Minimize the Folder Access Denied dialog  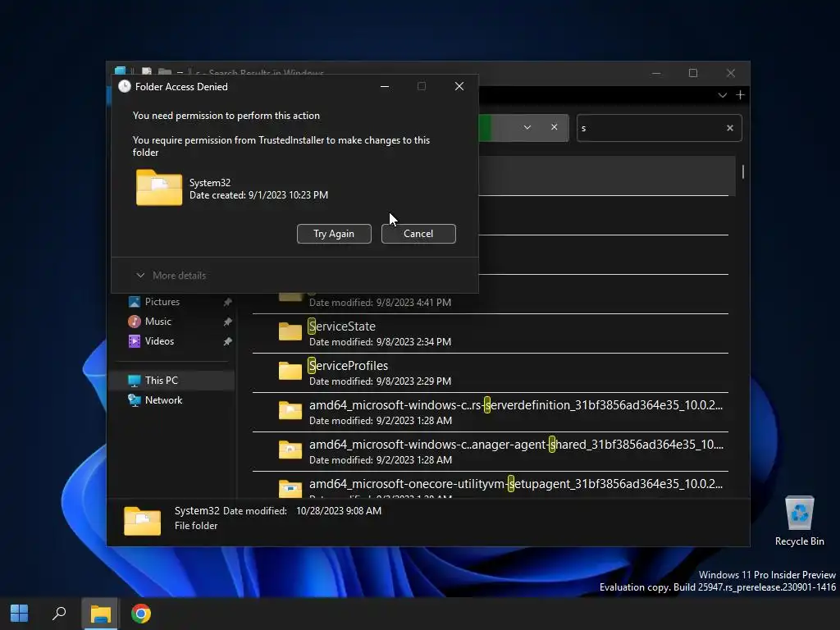pos(385,86)
